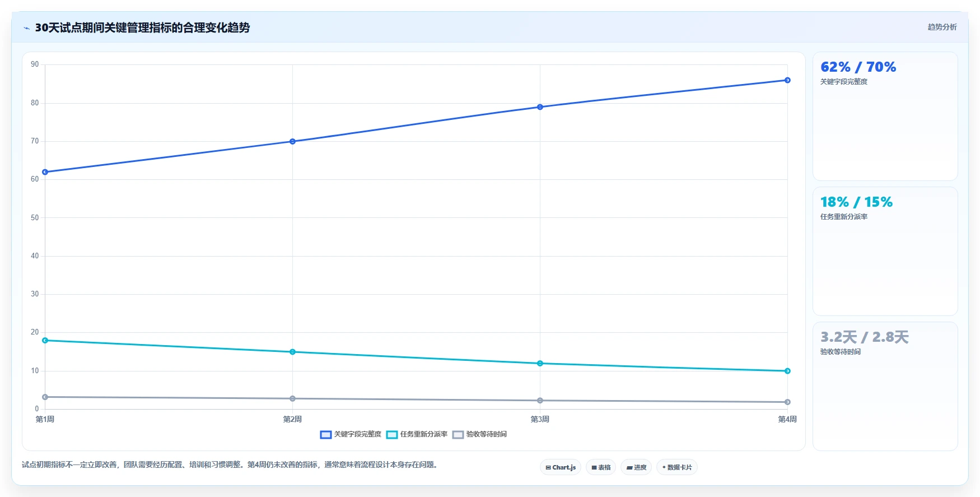Toggle 验收等待时间 legend series
The image size is (980, 497).
tap(479, 434)
